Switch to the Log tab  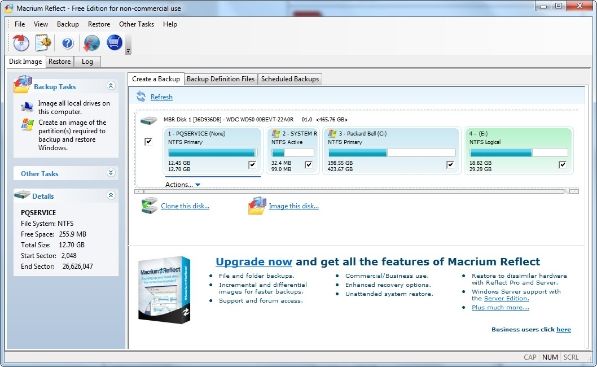pos(87,62)
